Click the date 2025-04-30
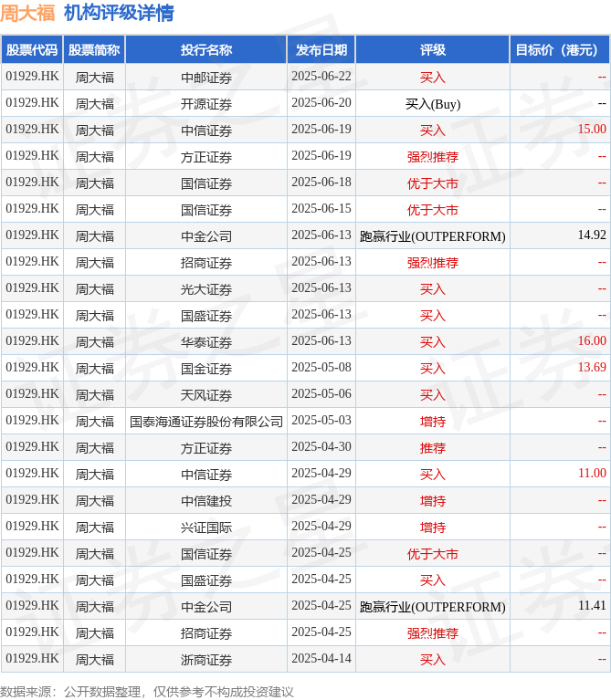This screenshot has height=700, width=611. click(x=321, y=447)
